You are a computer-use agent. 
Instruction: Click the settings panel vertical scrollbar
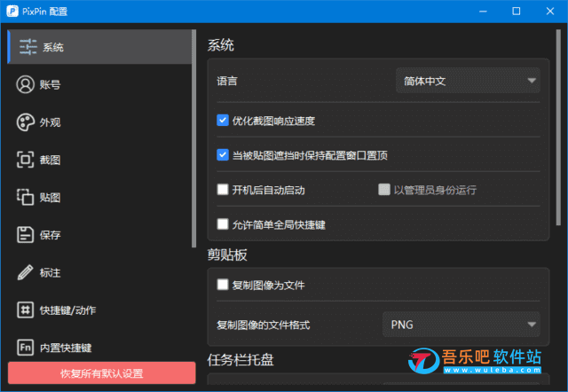click(558, 128)
